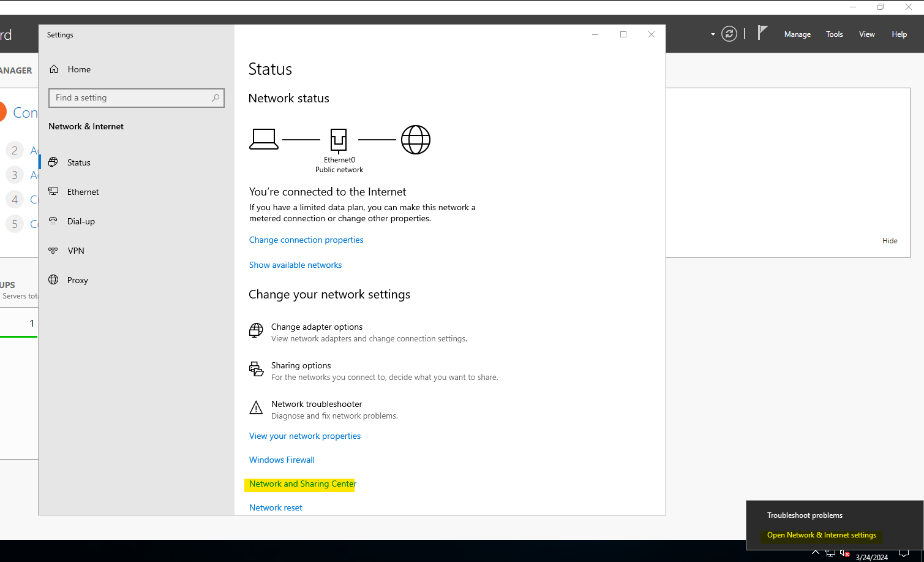Open Change connection properties link

click(x=306, y=240)
